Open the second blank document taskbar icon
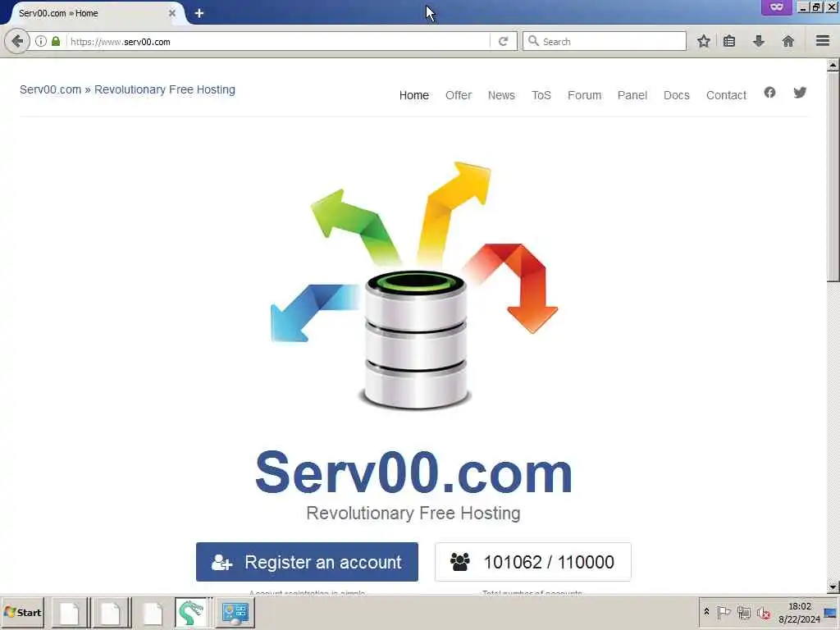 tap(111, 613)
